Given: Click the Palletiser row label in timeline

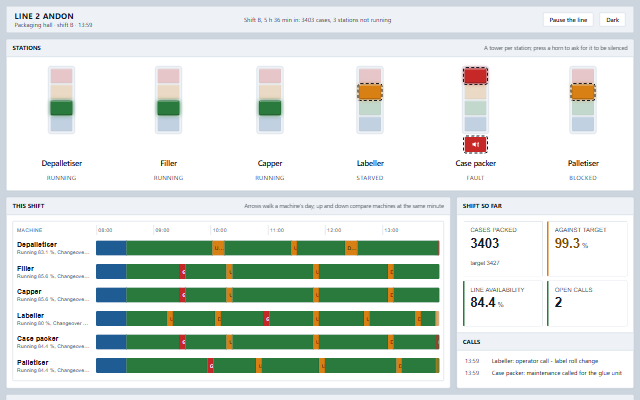Looking at the screenshot, I should pyautogui.click(x=52, y=366).
